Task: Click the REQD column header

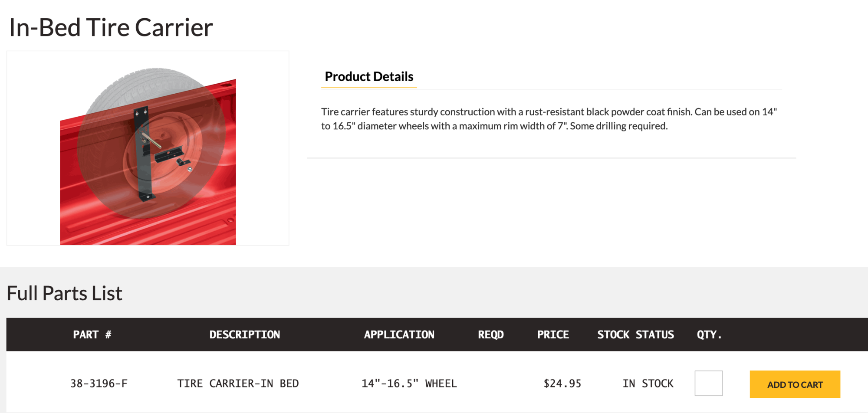Action: (x=490, y=334)
